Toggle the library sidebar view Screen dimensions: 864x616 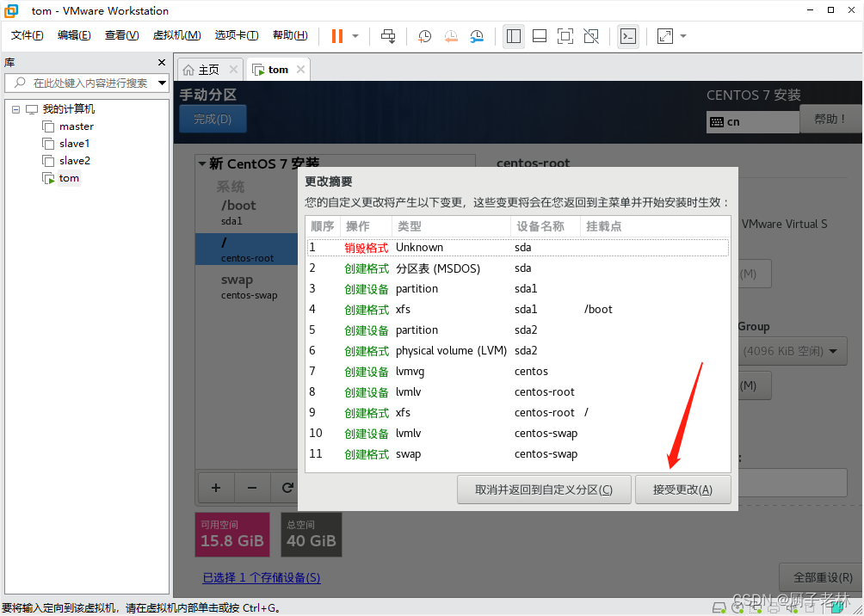(x=514, y=36)
